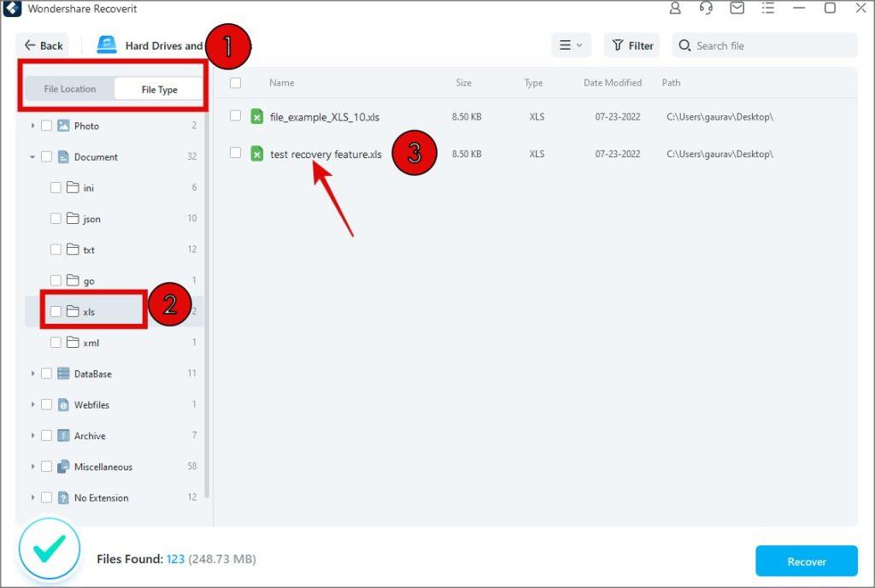875x588 pixels.
Task: Sort by the Type column header
Action: coord(533,83)
